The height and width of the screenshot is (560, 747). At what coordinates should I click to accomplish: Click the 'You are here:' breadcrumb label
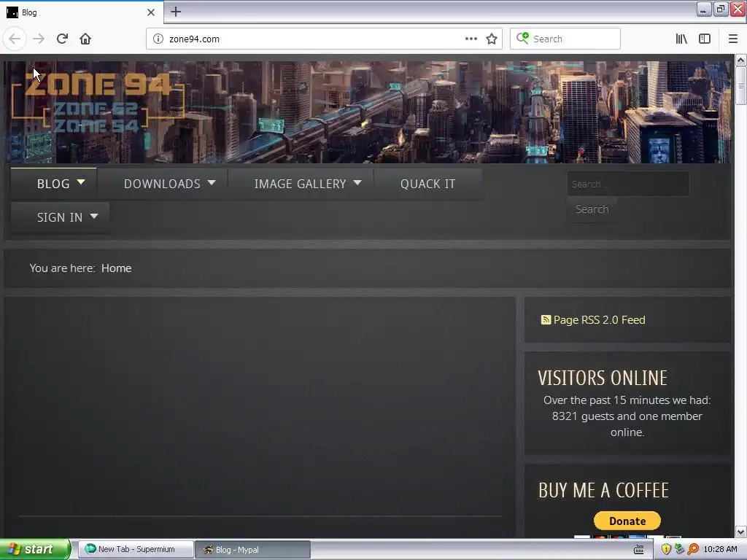(x=63, y=268)
